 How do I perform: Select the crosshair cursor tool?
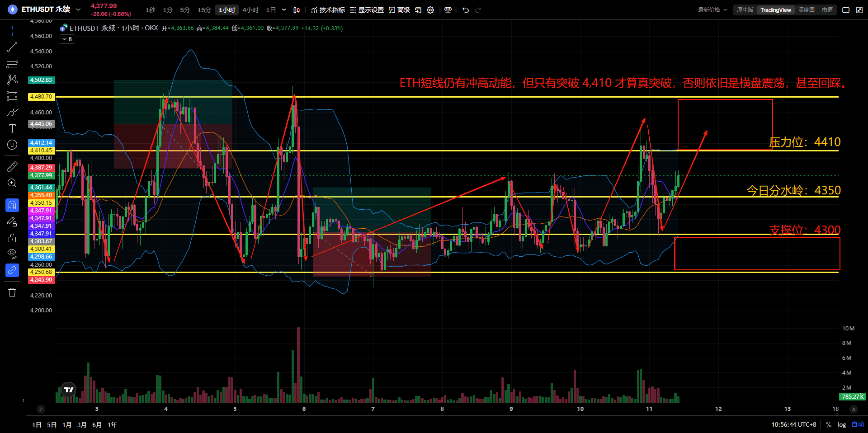(x=12, y=31)
